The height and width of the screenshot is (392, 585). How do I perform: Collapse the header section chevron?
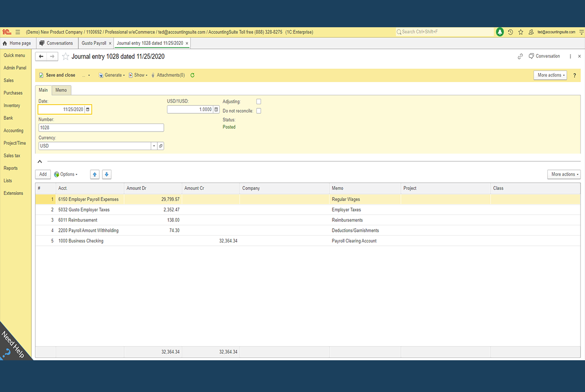(x=40, y=161)
